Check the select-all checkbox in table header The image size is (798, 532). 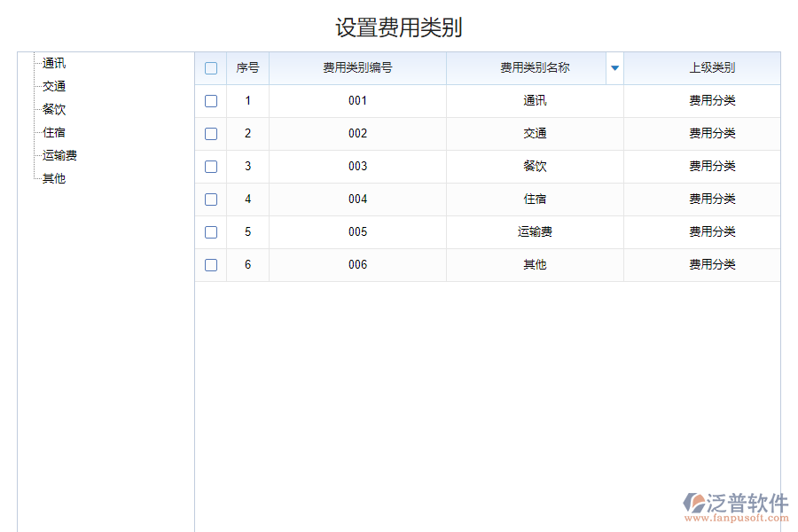[211, 67]
